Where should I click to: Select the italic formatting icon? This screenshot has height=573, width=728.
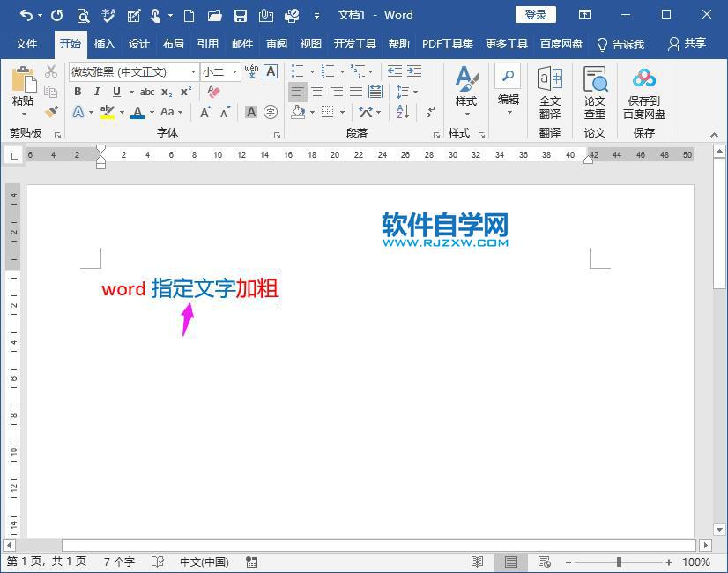97,92
